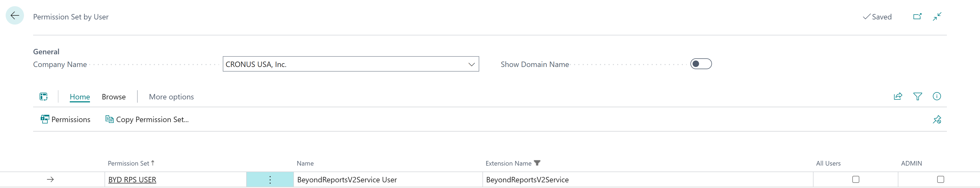Check All Users box for BYD RPS USER
This screenshot has height=188, width=980.
[x=856, y=180]
